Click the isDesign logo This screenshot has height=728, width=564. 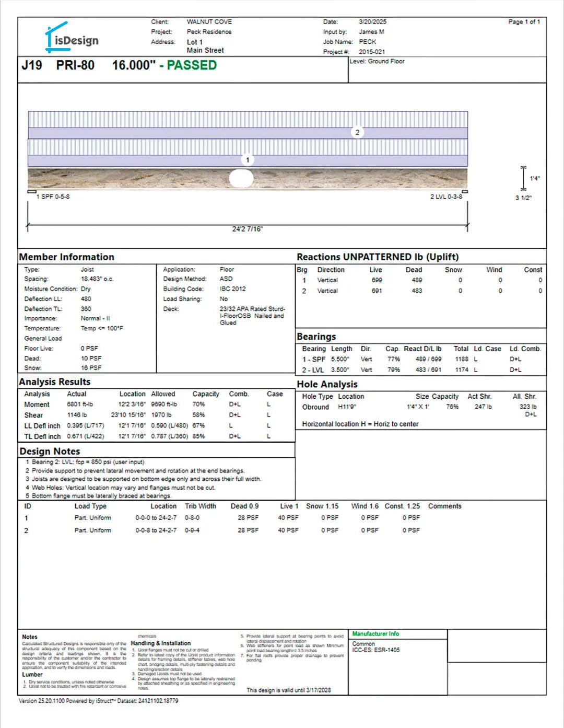click(x=72, y=38)
